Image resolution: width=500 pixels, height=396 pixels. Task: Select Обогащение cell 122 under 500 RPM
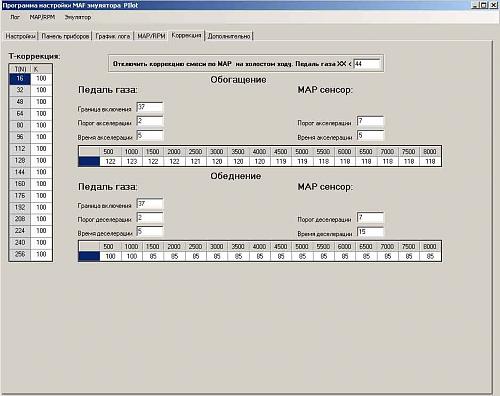[x=111, y=162]
